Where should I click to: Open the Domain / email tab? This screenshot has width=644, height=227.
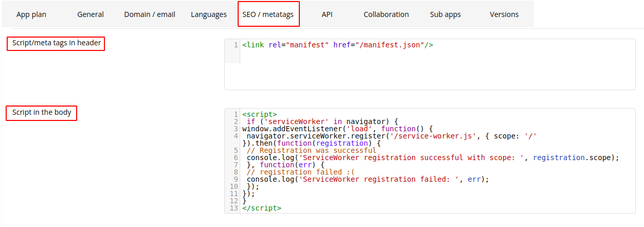(x=150, y=14)
